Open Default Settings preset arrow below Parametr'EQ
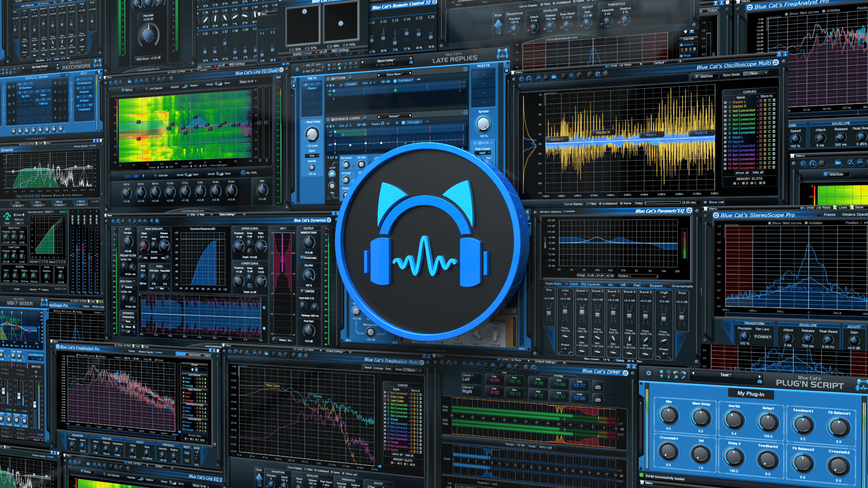This screenshot has height=488, width=868. (x=565, y=363)
